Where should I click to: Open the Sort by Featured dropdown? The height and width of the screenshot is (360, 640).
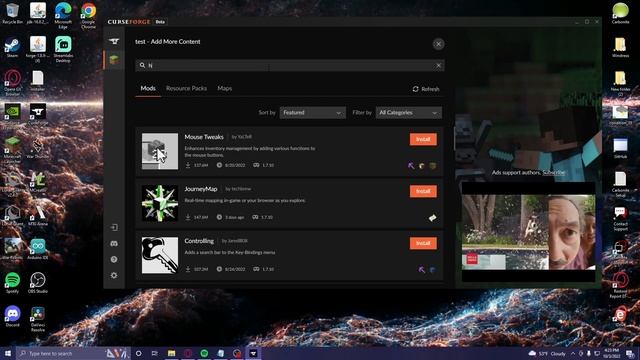click(313, 113)
